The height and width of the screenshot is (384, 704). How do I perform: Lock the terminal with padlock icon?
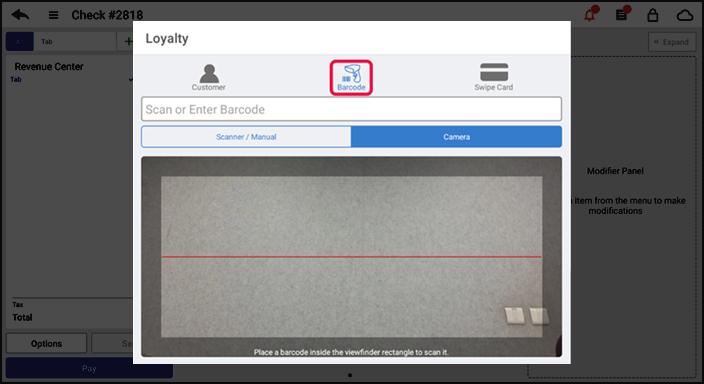652,15
